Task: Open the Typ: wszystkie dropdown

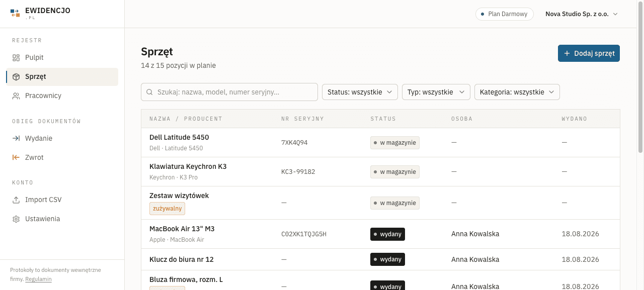Action: point(436,92)
